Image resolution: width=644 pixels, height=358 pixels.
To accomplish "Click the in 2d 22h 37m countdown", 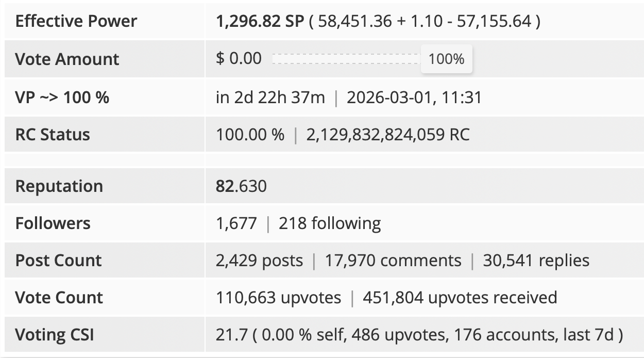I will coord(270,96).
